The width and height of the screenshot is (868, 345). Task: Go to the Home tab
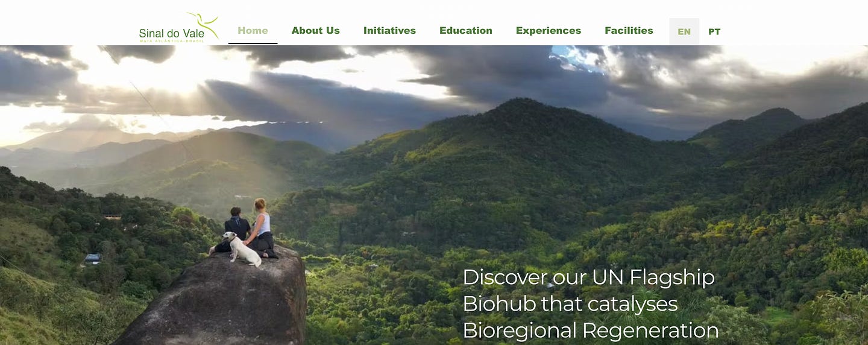pyautogui.click(x=253, y=31)
